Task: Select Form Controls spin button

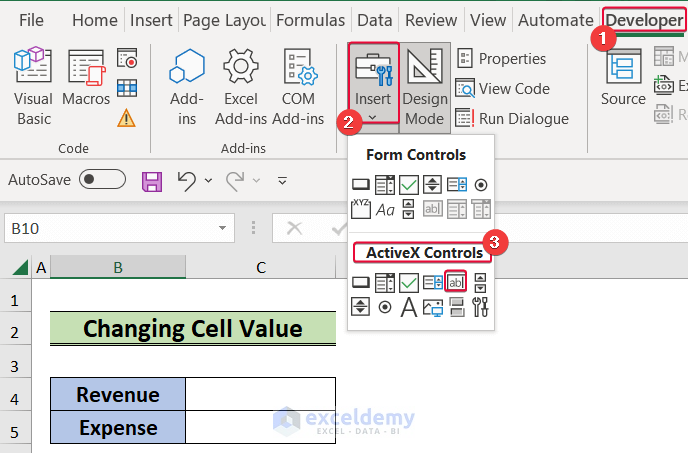Action: click(x=432, y=185)
